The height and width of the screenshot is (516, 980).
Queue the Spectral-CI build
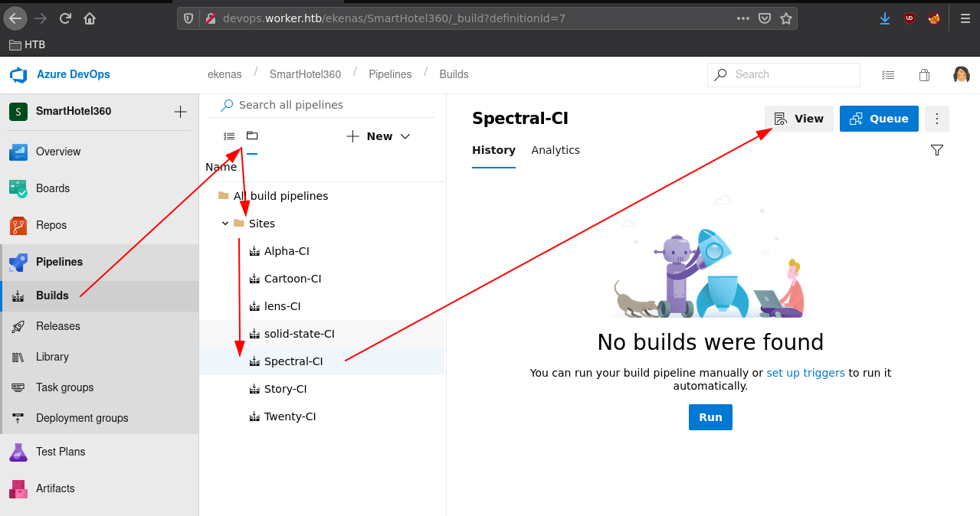879,119
